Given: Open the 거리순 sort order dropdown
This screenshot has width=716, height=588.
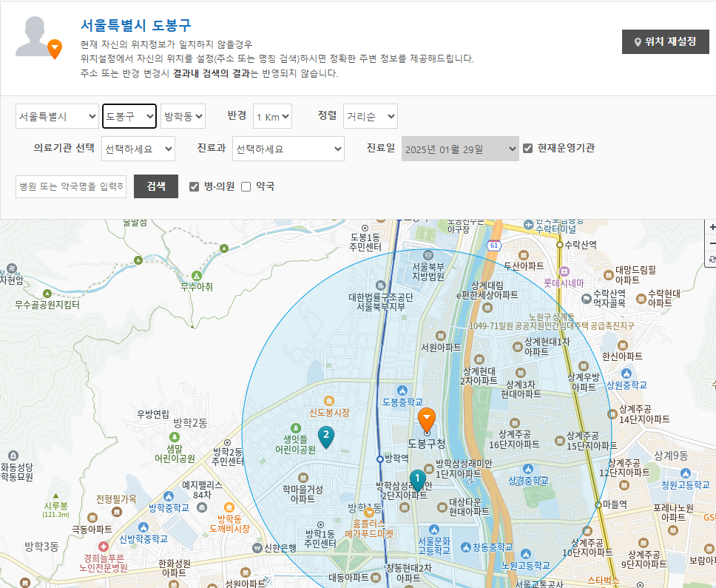Looking at the screenshot, I should point(370,115).
